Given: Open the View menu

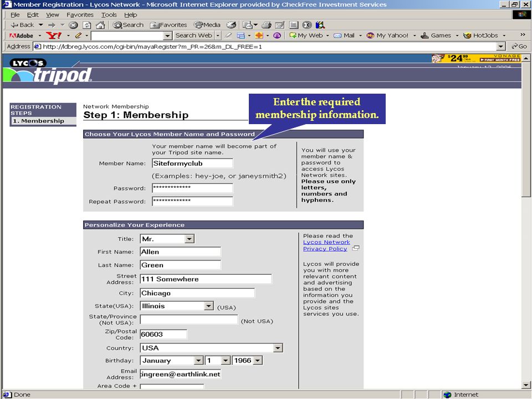Looking at the screenshot, I should [53, 15].
